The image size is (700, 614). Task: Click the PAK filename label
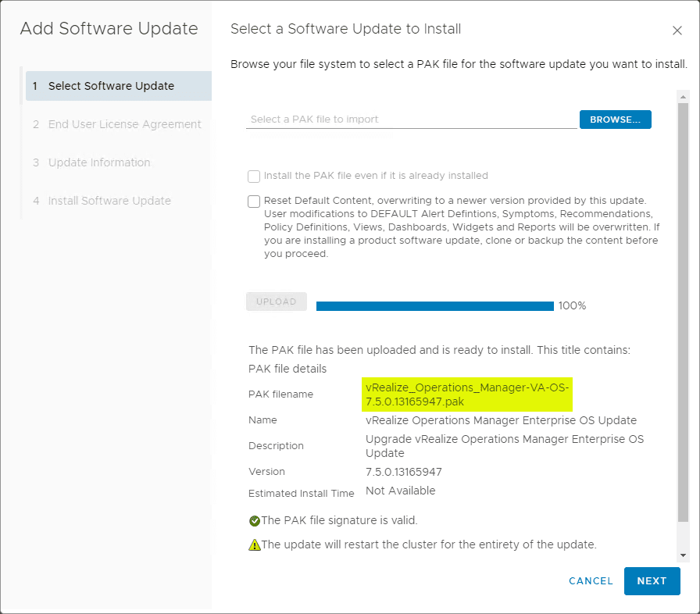point(280,394)
